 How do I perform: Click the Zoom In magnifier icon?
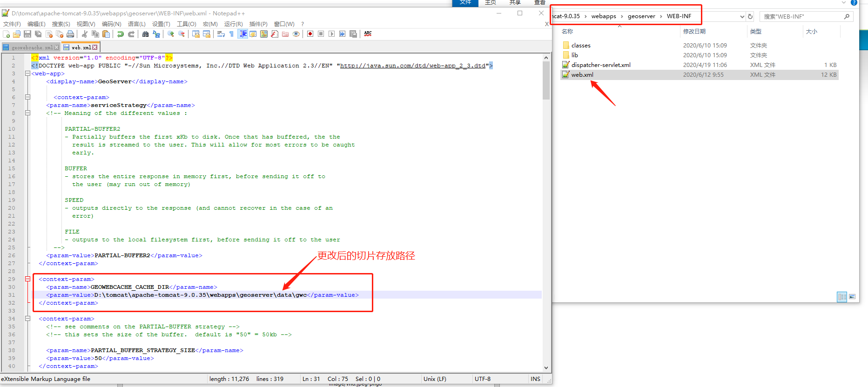171,34
